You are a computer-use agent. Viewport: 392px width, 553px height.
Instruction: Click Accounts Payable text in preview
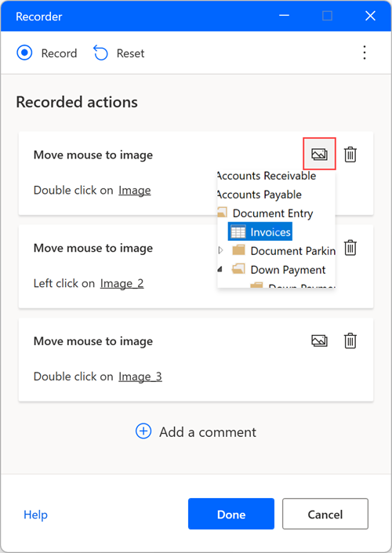pos(260,195)
